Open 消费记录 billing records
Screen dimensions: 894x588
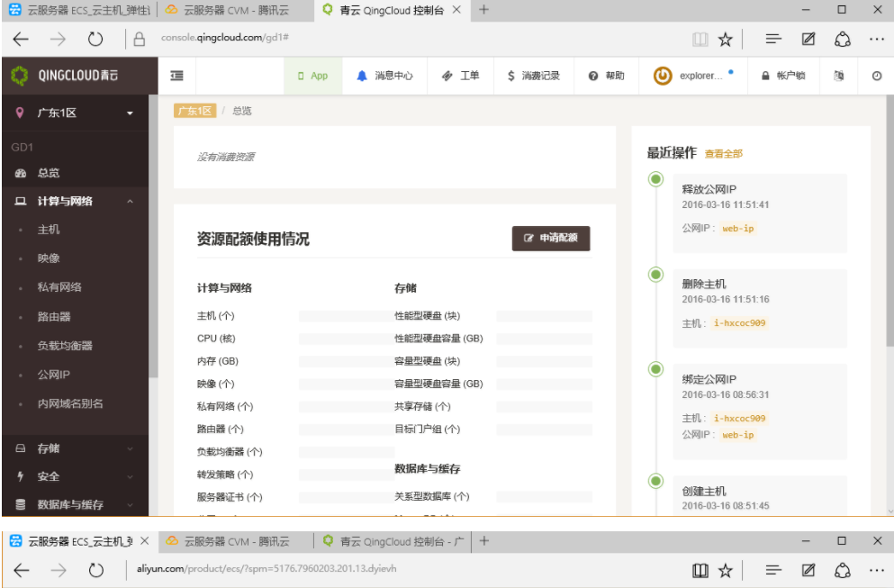tap(533, 76)
